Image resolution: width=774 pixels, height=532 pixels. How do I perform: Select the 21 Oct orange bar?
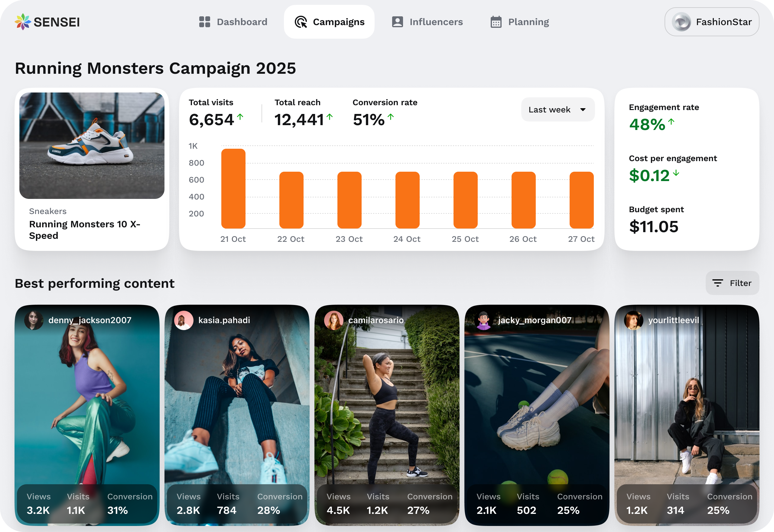pyautogui.click(x=233, y=189)
